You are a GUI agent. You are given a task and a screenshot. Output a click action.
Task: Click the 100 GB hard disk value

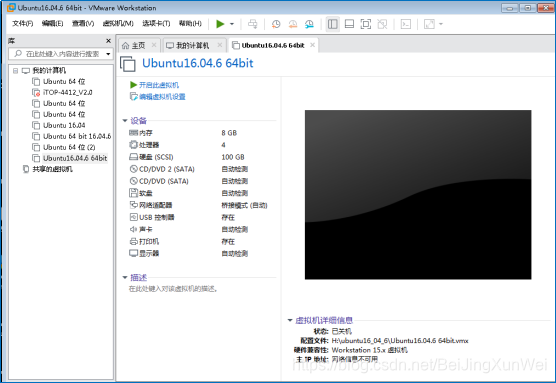coord(233,157)
